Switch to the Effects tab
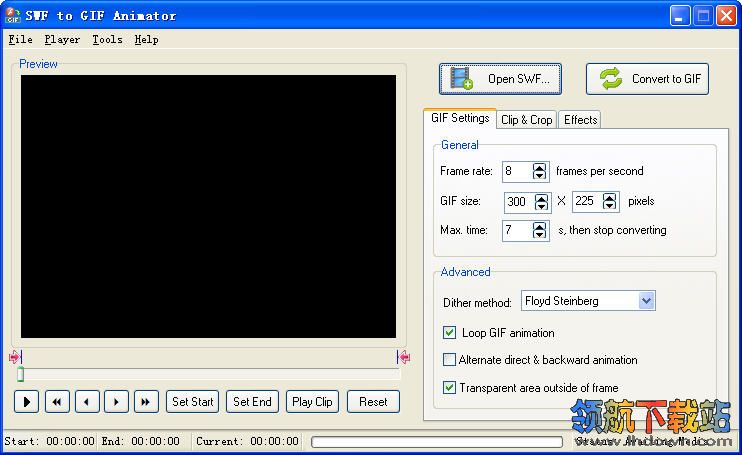 click(x=580, y=120)
